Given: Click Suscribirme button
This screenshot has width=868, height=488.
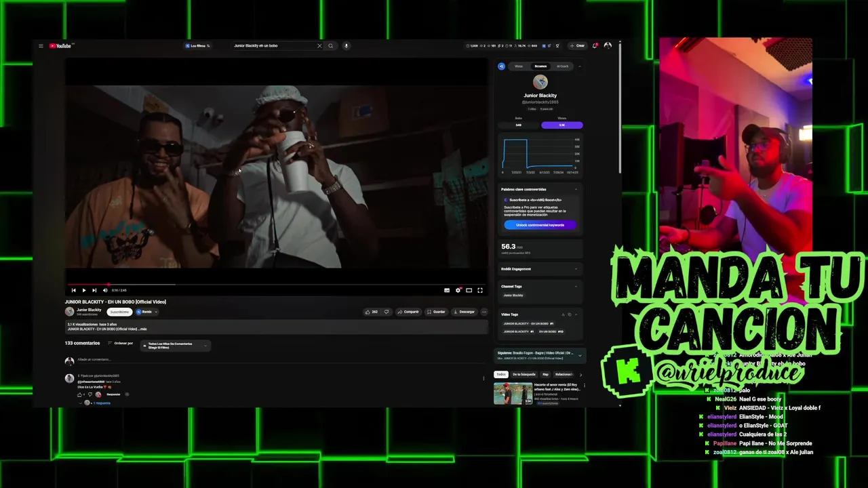Looking at the screenshot, I should coord(119,312).
